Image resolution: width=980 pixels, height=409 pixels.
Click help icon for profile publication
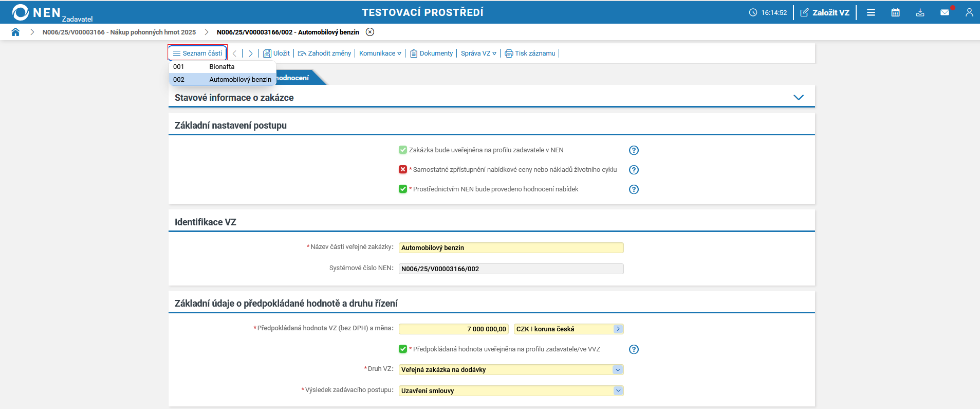click(x=634, y=150)
